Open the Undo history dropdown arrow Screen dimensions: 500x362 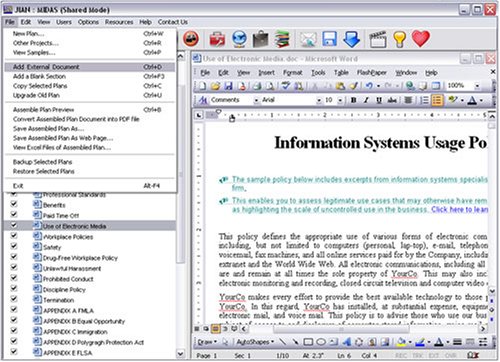[x=378, y=86]
